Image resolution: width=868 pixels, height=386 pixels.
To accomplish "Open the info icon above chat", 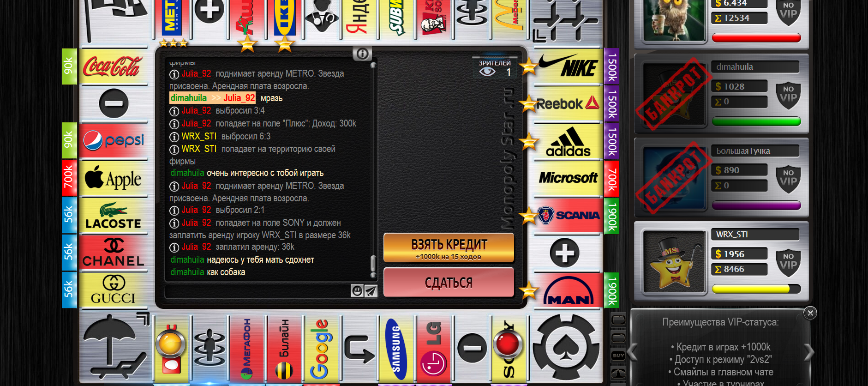I will coord(362,54).
